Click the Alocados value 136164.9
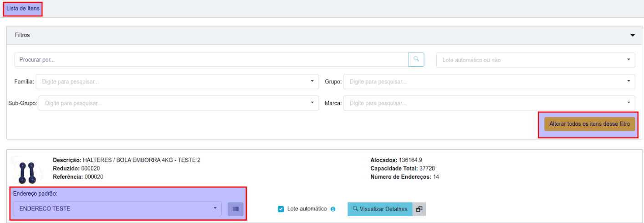 coord(411,160)
